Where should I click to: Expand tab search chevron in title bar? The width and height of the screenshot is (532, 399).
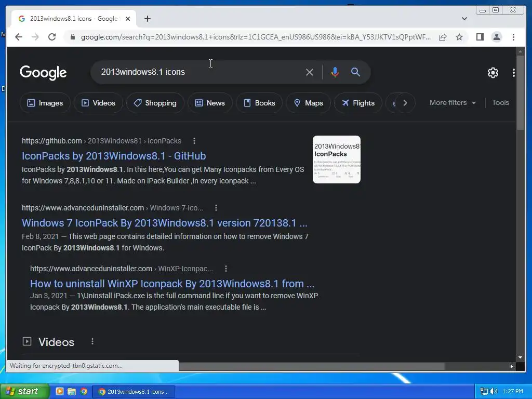[x=464, y=19]
